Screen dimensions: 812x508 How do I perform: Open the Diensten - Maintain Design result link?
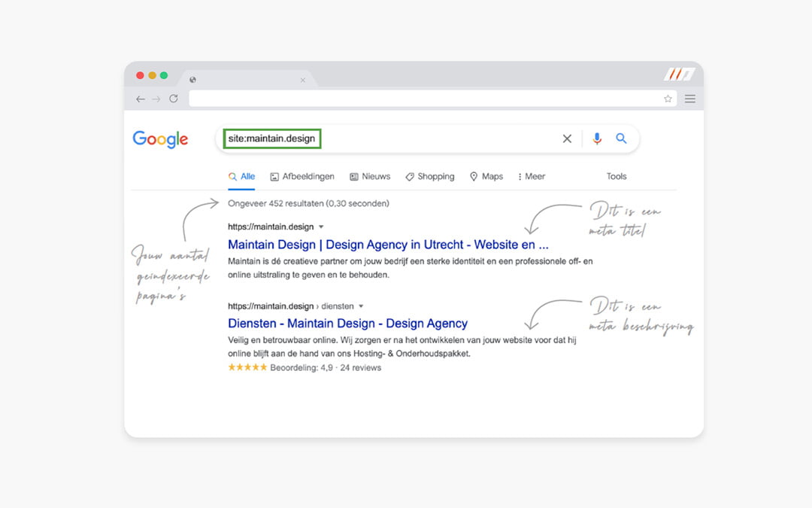pos(347,323)
